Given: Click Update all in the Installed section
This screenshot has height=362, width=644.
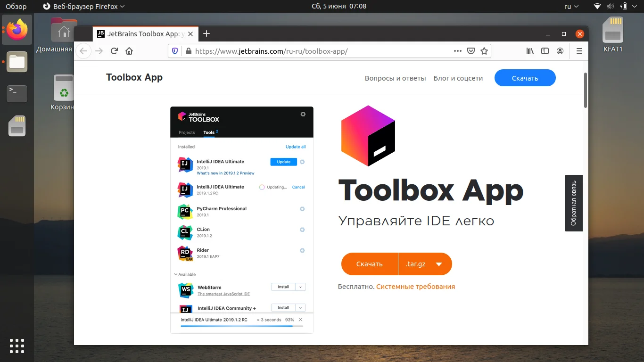Looking at the screenshot, I should [x=296, y=147].
